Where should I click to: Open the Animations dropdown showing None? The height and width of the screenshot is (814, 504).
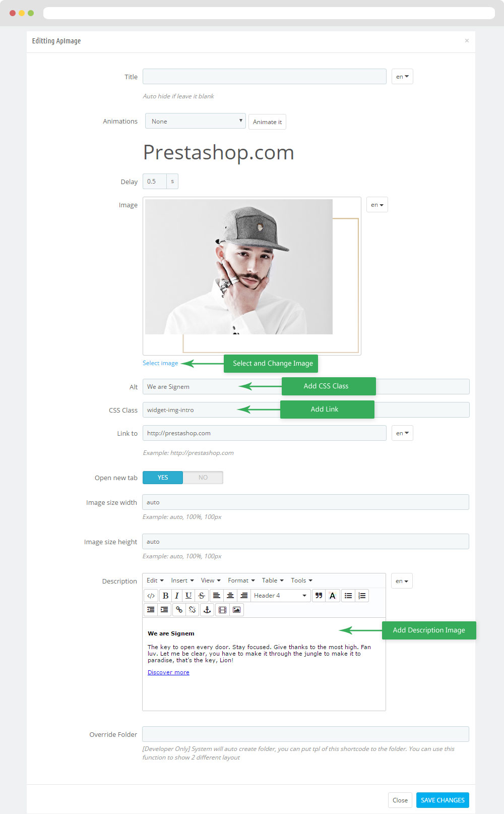196,121
